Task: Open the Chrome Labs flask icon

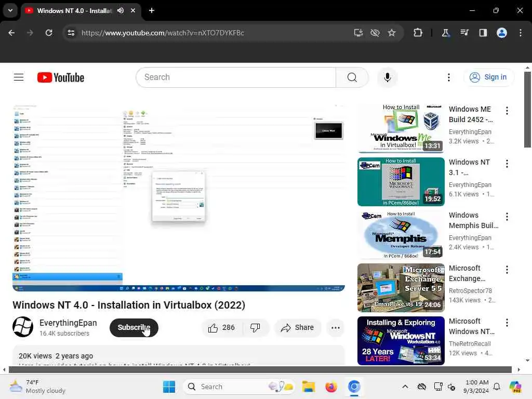Action: tap(445, 33)
